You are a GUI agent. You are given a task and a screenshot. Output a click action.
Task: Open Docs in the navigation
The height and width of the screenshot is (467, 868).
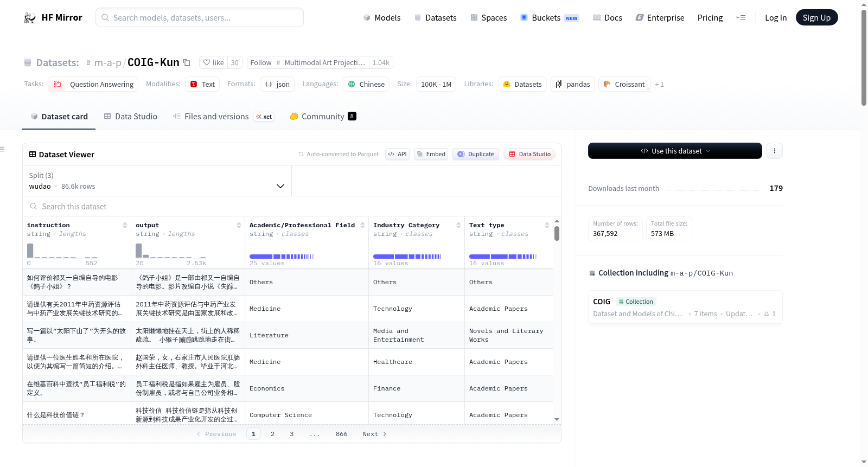(x=608, y=18)
